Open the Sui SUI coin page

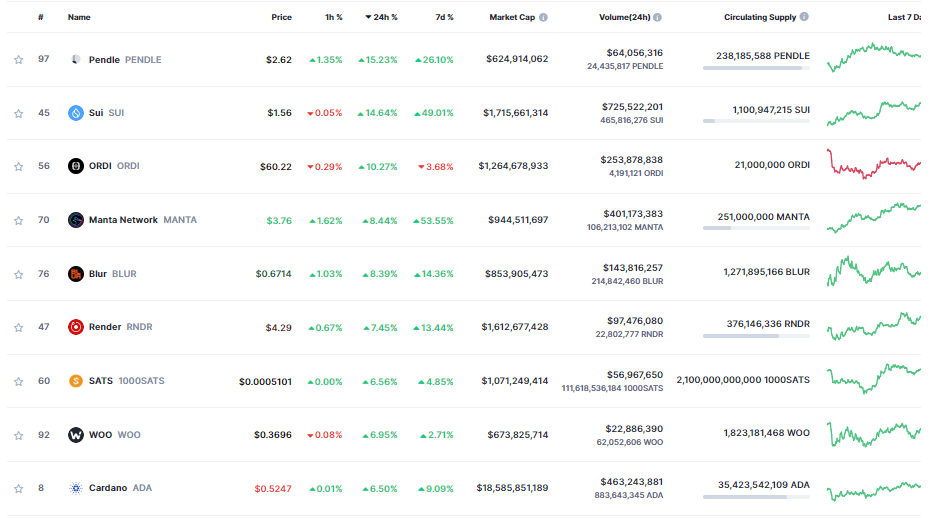point(106,112)
